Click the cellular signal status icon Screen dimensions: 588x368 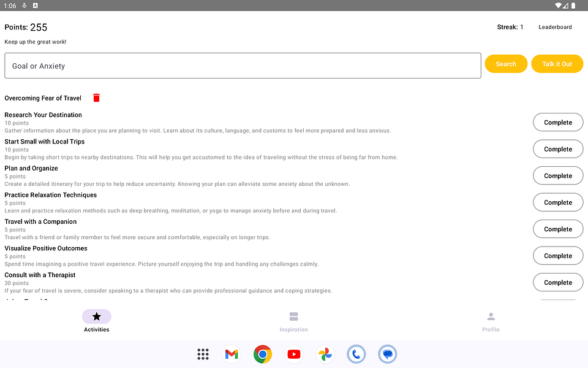pos(565,6)
